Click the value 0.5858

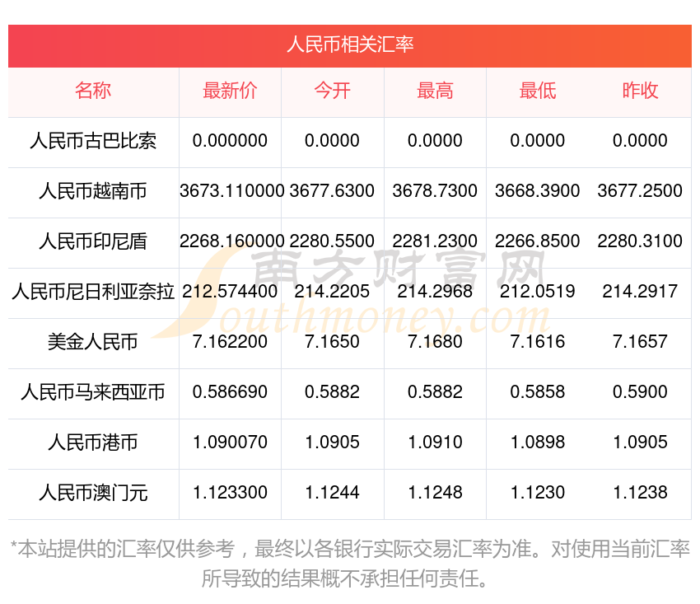coord(538,392)
